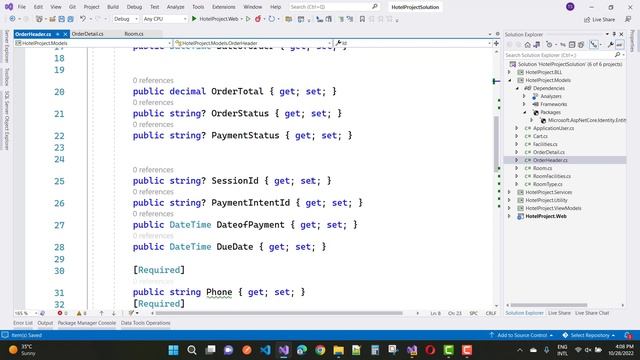Image resolution: width=640 pixels, height=360 pixels.
Task: Expand the Frameworks node
Action: click(524, 104)
